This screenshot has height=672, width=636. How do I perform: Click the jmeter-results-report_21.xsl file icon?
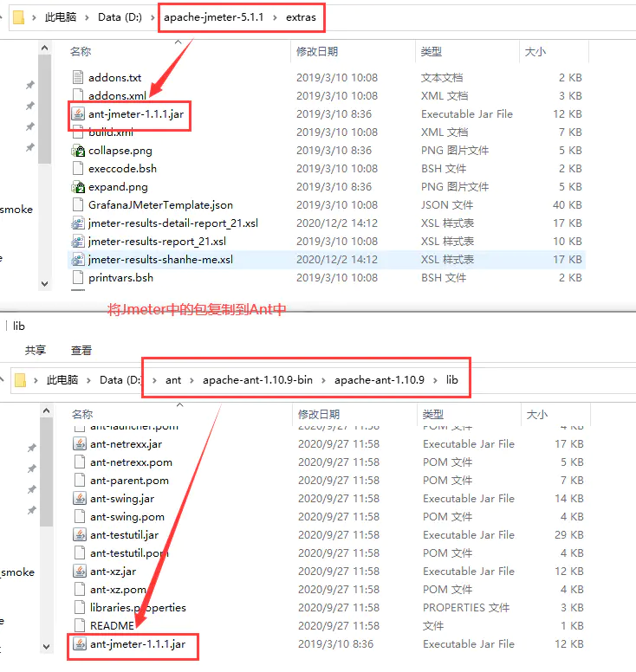coord(78,242)
